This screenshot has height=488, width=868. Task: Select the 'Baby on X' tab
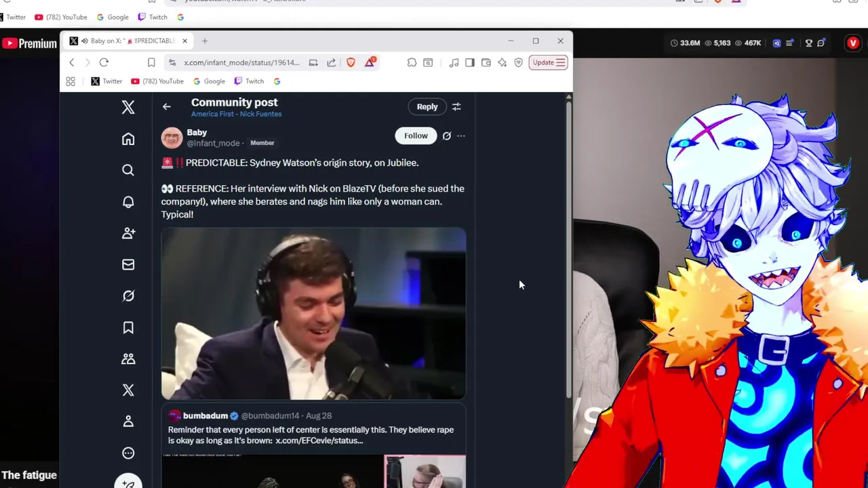[126, 41]
